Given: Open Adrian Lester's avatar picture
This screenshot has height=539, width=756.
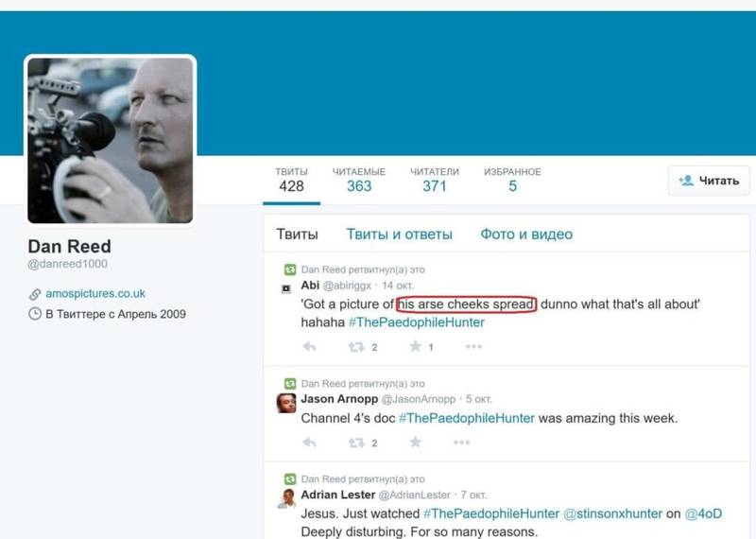Looking at the screenshot, I should (286, 498).
